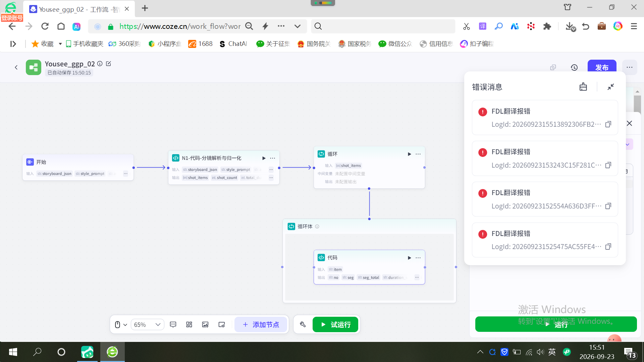Expand the 代码 node output overflow dots
Screen dimensions: 644x362
417,277
